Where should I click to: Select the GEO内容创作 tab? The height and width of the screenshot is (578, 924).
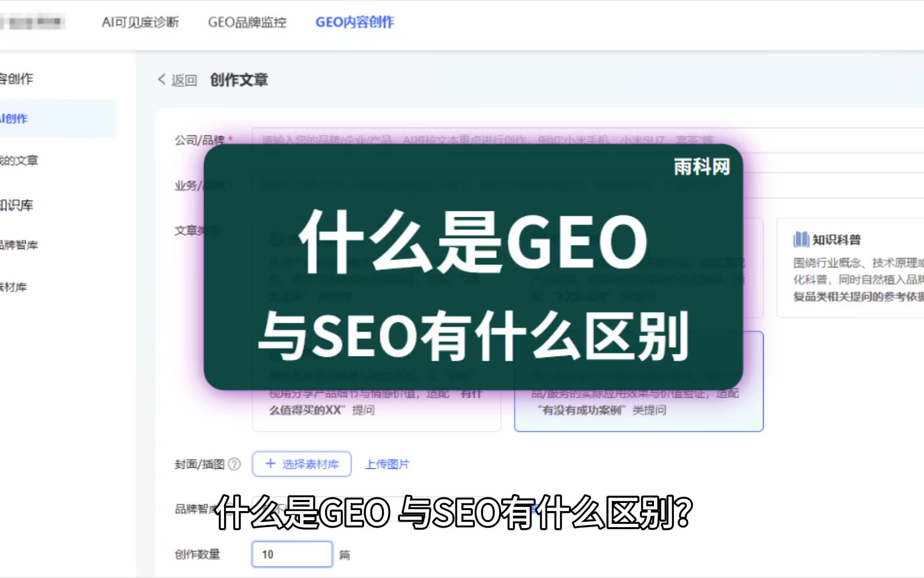pos(355,22)
